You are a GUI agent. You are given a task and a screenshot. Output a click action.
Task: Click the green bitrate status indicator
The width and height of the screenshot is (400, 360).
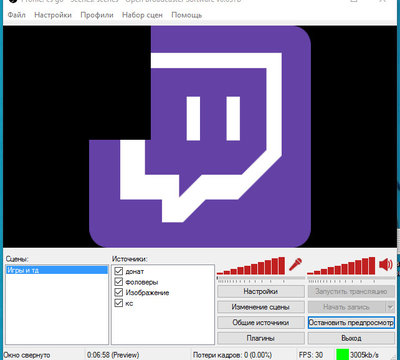click(343, 354)
